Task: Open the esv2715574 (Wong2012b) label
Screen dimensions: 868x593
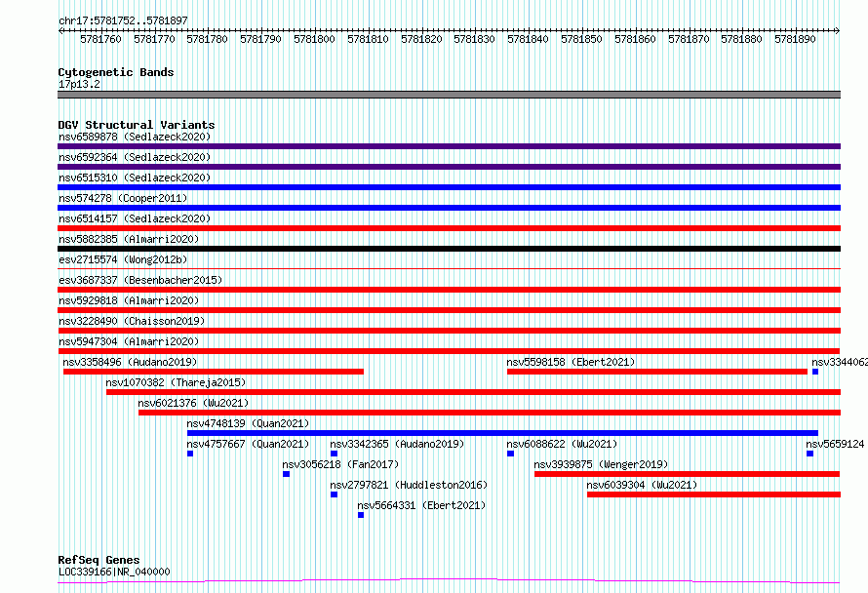Action: [x=123, y=259]
